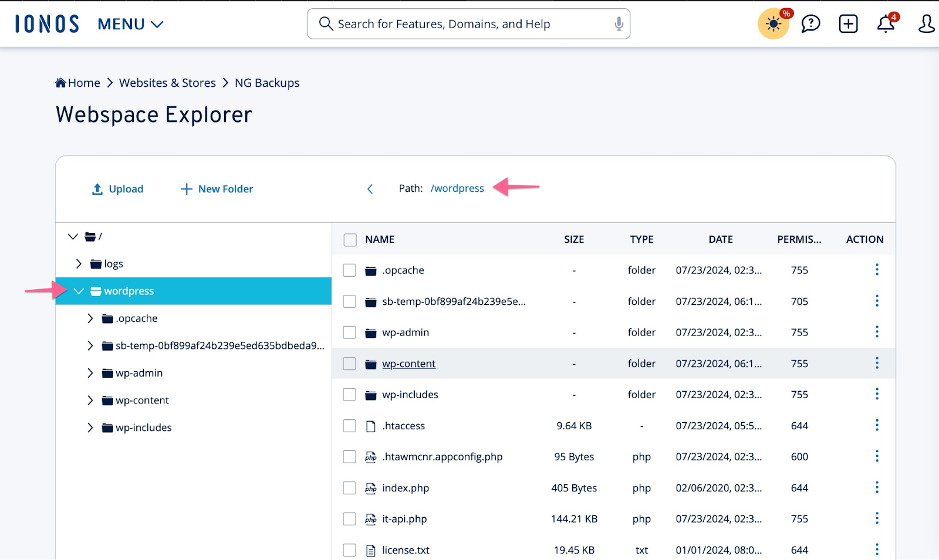
Task: Open action menu for wp-admin row
Action: (x=877, y=332)
